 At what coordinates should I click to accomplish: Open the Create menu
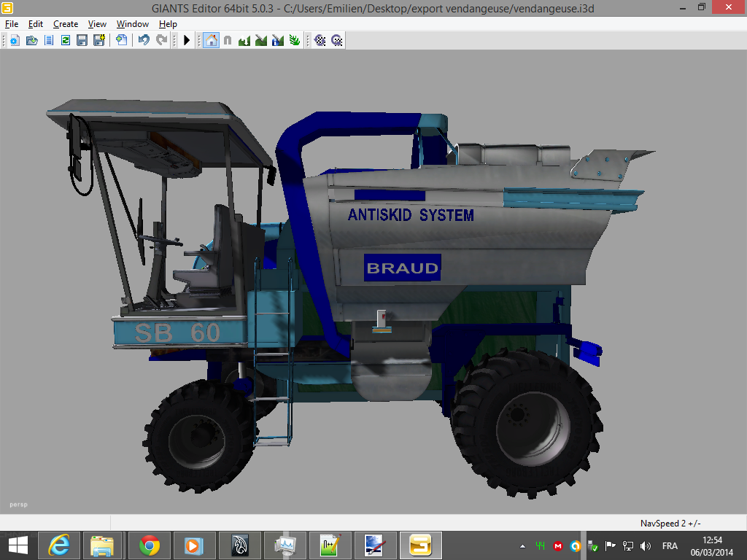[66, 24]
